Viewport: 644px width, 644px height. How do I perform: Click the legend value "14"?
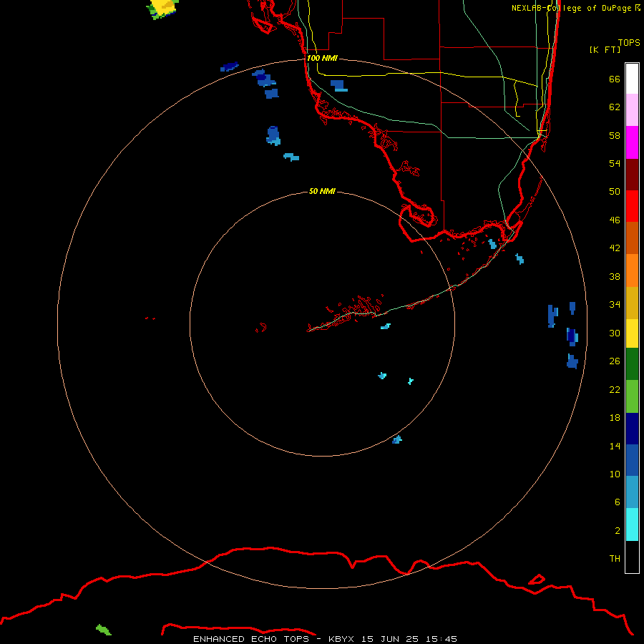click(615, 446)
